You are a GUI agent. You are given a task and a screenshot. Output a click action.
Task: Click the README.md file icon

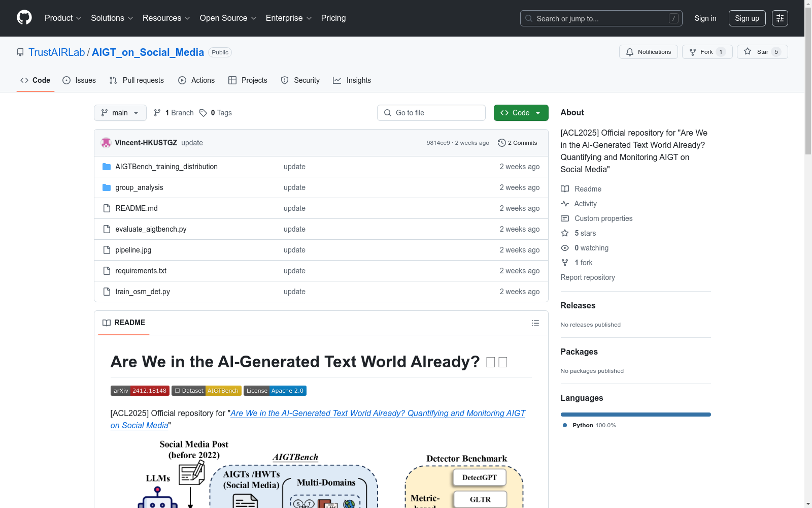(x=107, y=208)
